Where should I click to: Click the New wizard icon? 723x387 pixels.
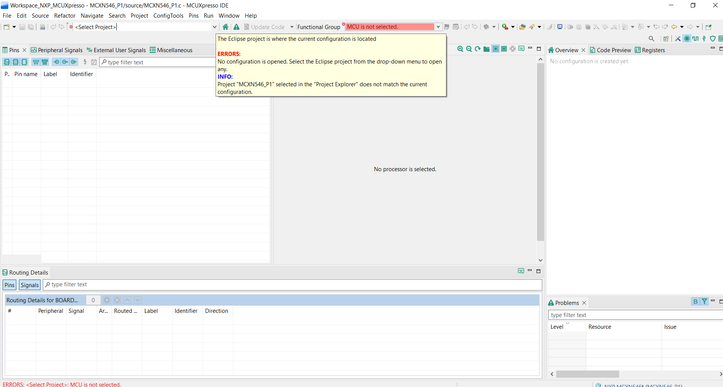6,27
